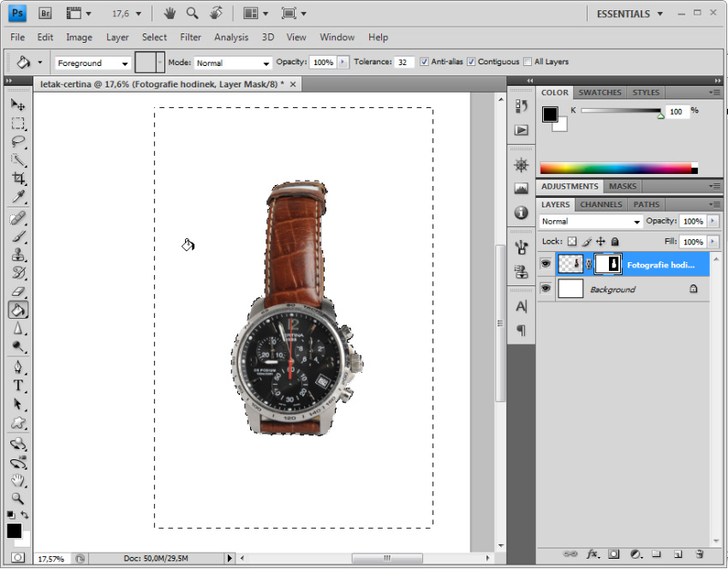The image size is (728, 569).
Task: Click the add layer style fx icon
Action: pos(592,554)
